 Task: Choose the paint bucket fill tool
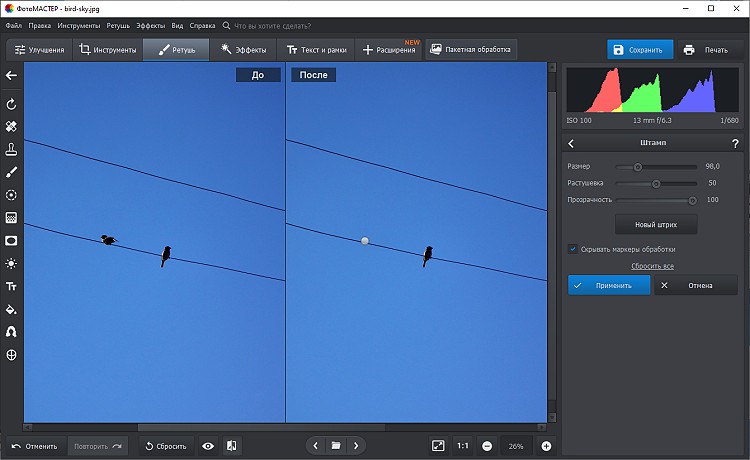[x=11, y=309]
